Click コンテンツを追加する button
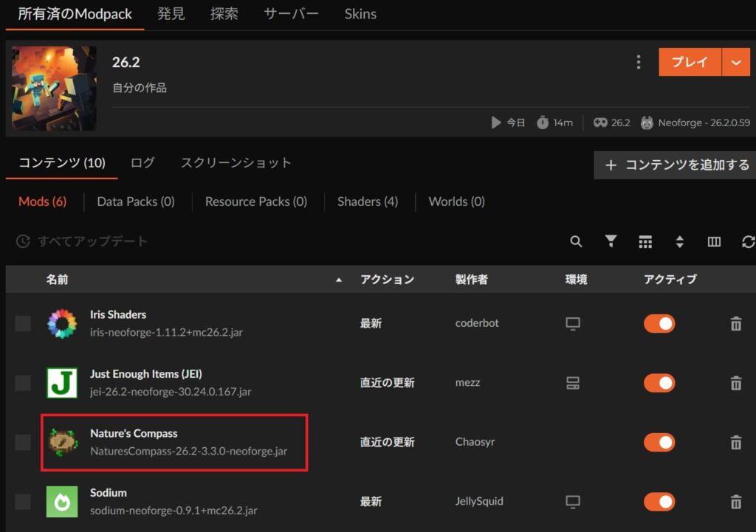Screen dimensions: 756x532 tap(675, 165)
